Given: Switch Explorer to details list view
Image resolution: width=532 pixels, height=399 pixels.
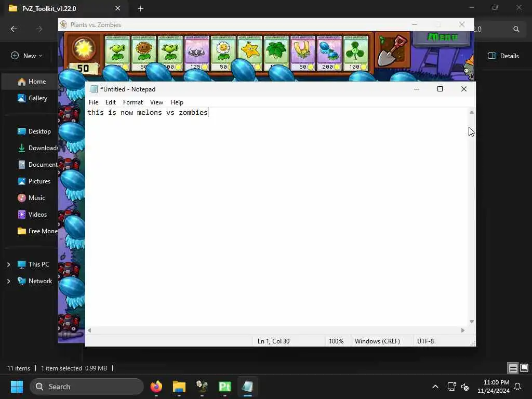Looking at the screenshot, I should click(513, 368).
